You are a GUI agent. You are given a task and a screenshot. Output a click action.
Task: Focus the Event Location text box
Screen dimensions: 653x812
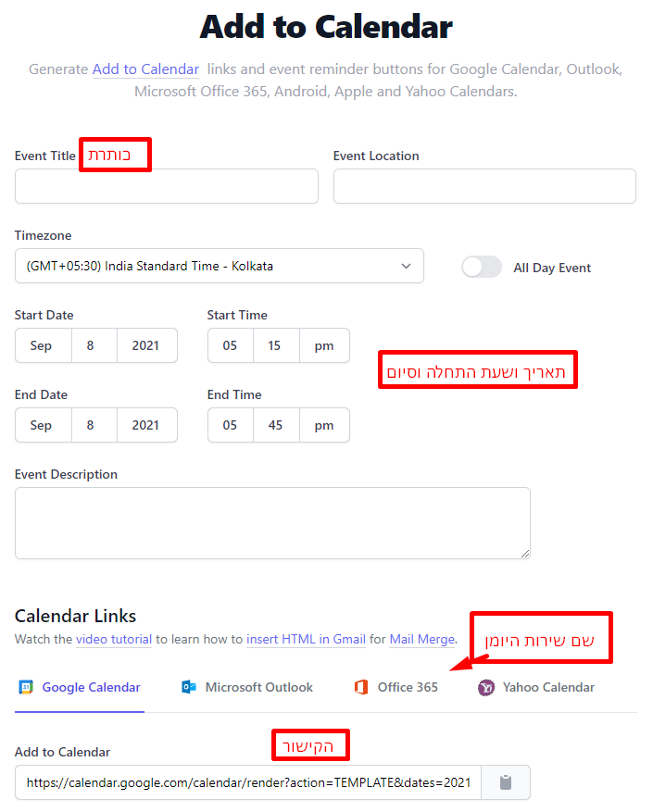point(484,186)
